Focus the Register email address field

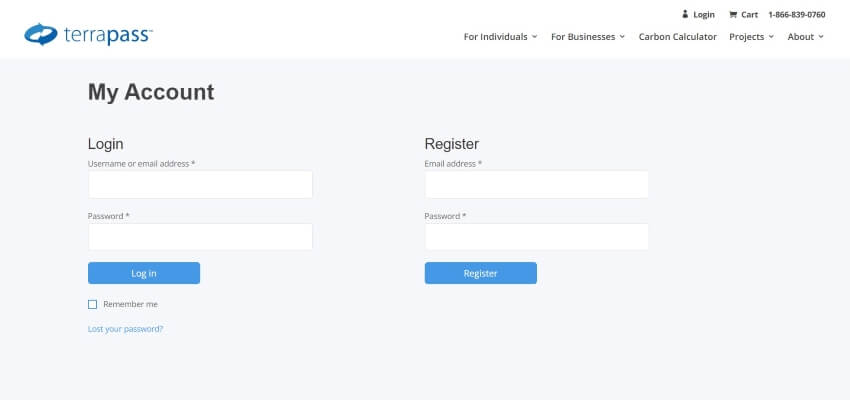537,184
